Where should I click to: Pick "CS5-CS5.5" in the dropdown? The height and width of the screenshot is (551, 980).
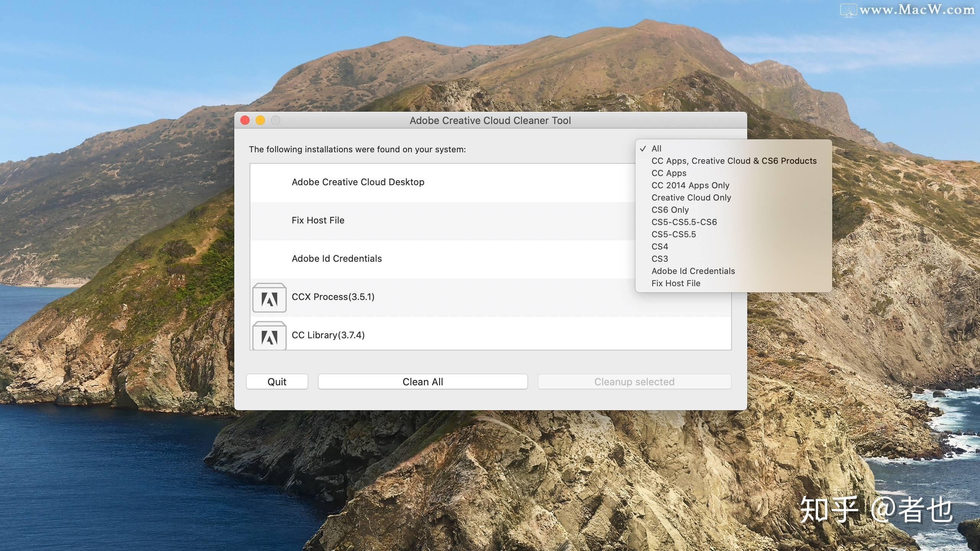[x=673, y=234]
